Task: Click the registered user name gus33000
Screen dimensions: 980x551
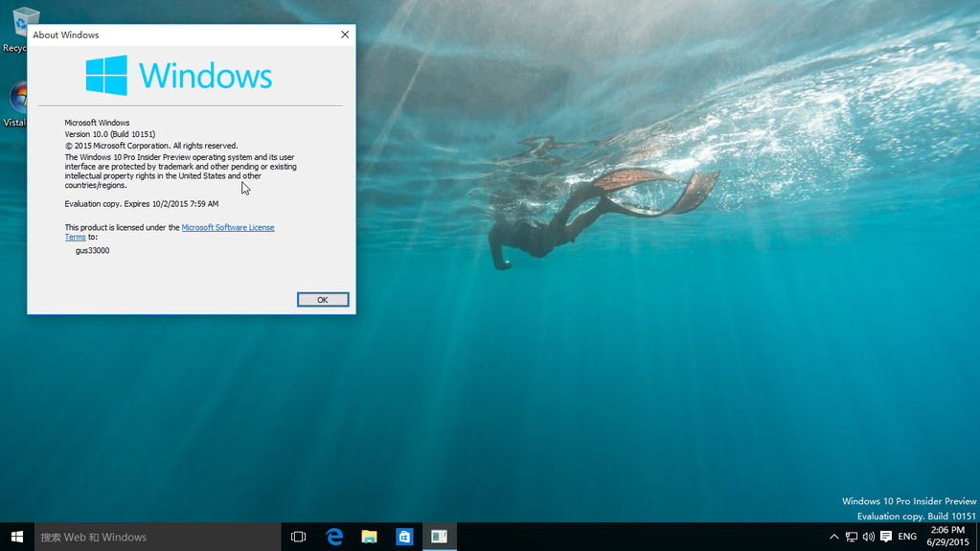Action: [x=93, y=250]
